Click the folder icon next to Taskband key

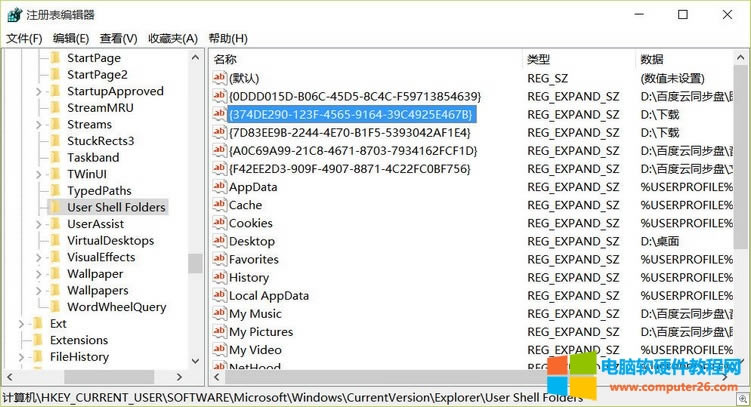pyautogui.click(x=55, y=157)
